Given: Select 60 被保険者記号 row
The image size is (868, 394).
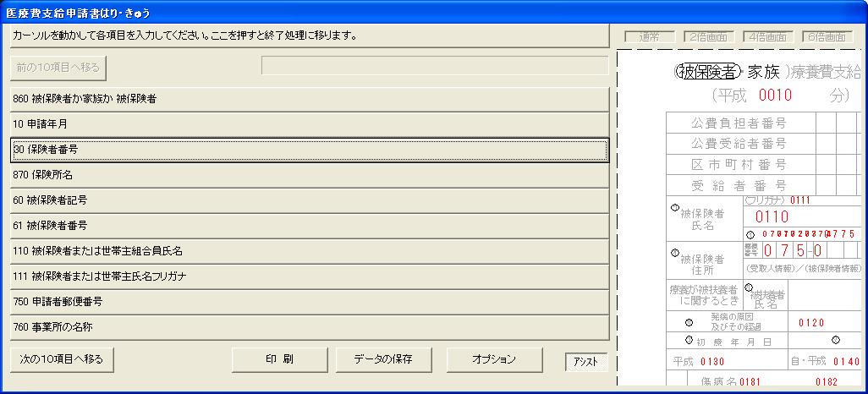Looking at the screenshot, I should click(x=309, y=200).
